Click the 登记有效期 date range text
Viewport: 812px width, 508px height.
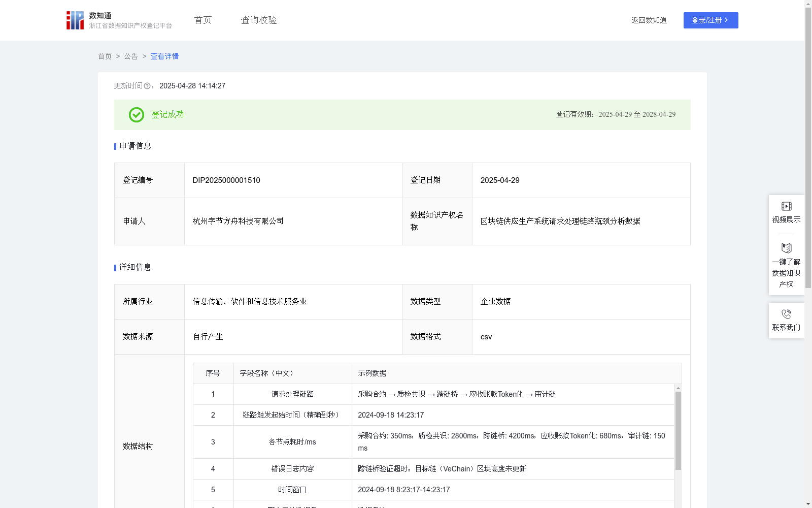pyautogui.click(x=616, y=115)
